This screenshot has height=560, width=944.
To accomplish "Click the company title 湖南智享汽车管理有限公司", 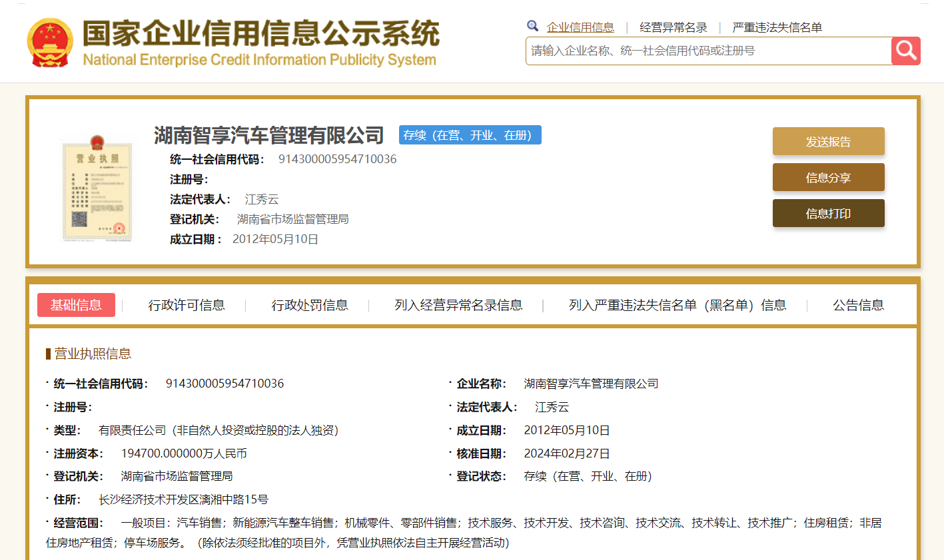I will click(x=269, y=135).
